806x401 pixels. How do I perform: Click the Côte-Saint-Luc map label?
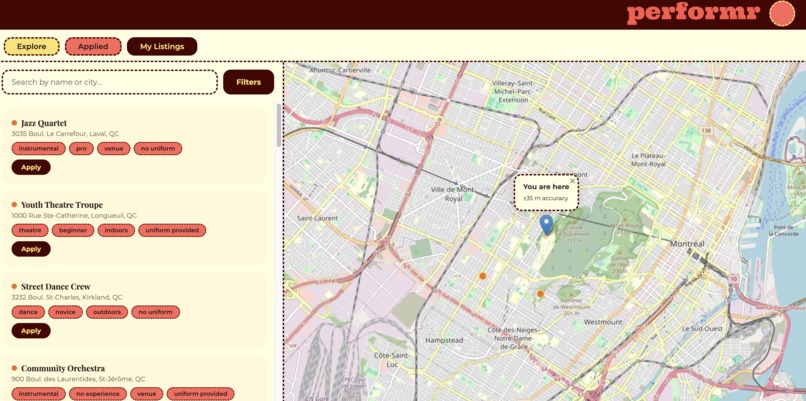(392, 360)
